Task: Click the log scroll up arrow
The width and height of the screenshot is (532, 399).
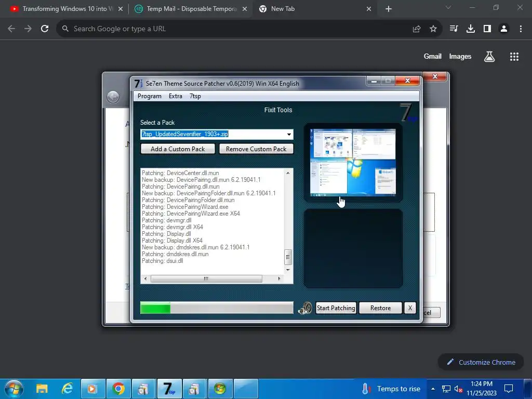Action: [288, 173]
